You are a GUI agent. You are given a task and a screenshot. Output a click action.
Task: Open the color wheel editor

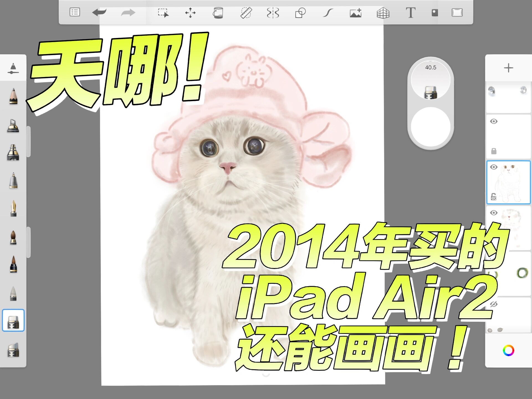click(x=508, y=351)
